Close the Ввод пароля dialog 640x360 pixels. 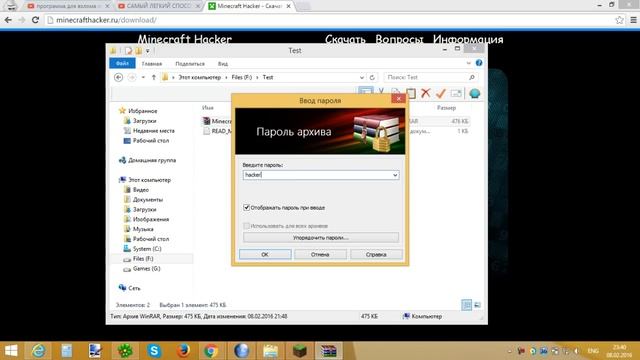[x=398, y=98]
